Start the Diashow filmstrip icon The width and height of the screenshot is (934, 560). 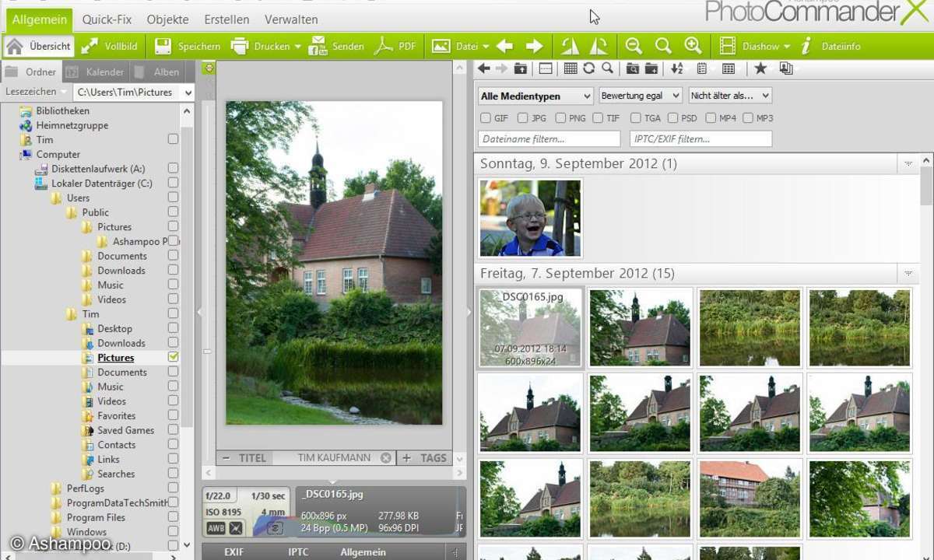[728, 47]
